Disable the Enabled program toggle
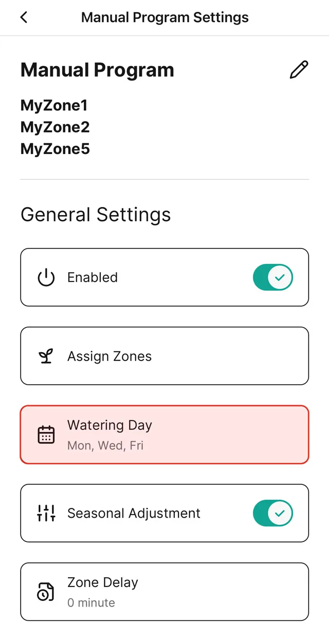The width and height of the screenshot is (329, 644). pyautogui.click(x=272, y=277)
